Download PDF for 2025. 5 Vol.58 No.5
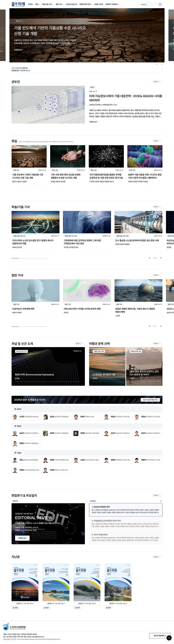The width and height of the screenshot is (174, 644). [15, 607]
